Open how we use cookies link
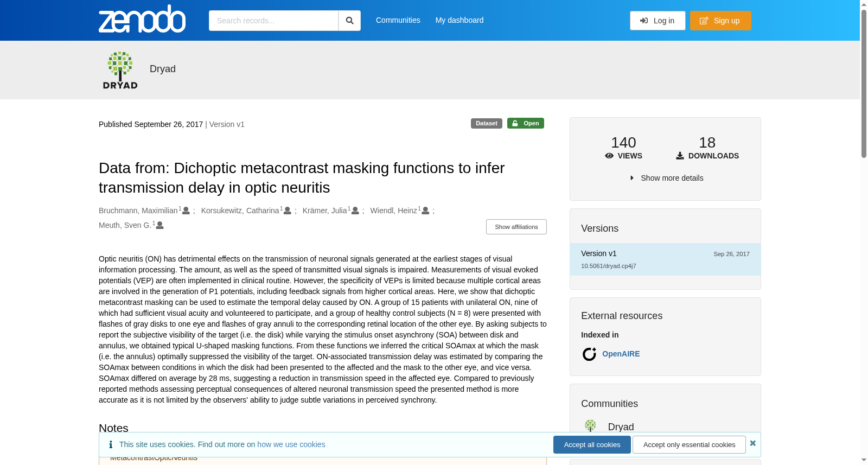 (x=291, y=444)
